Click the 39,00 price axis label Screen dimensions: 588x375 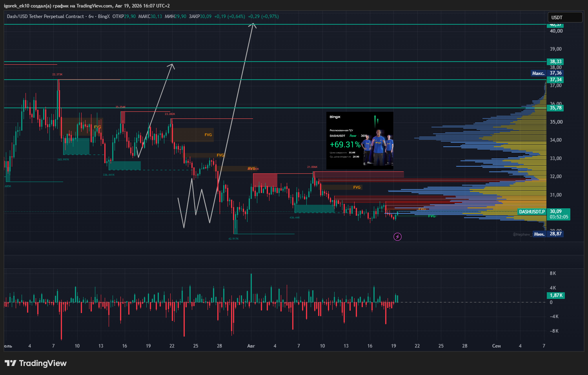[x=556, y=49]
